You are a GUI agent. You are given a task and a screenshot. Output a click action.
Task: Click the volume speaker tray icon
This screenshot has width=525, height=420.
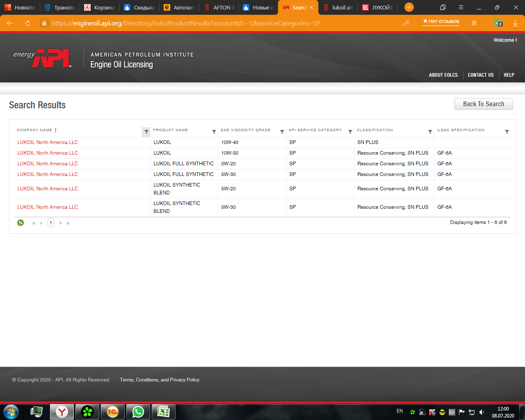482,412
